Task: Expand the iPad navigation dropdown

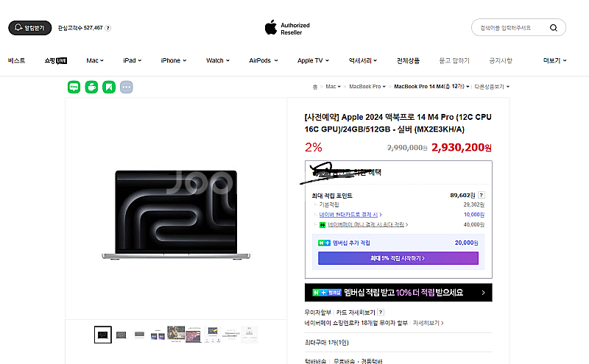Action: 133,60
